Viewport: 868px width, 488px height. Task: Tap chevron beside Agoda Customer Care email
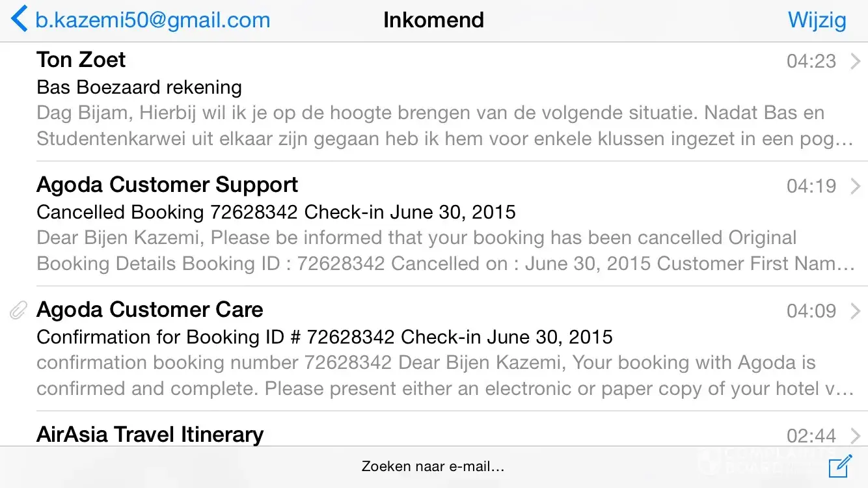[856, 311]
